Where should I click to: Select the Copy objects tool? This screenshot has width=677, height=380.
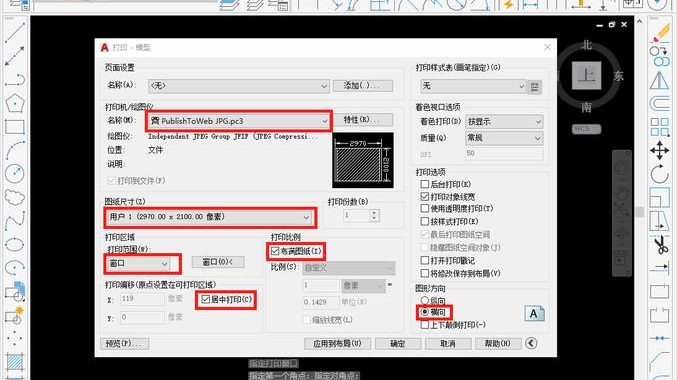point(660,56)
